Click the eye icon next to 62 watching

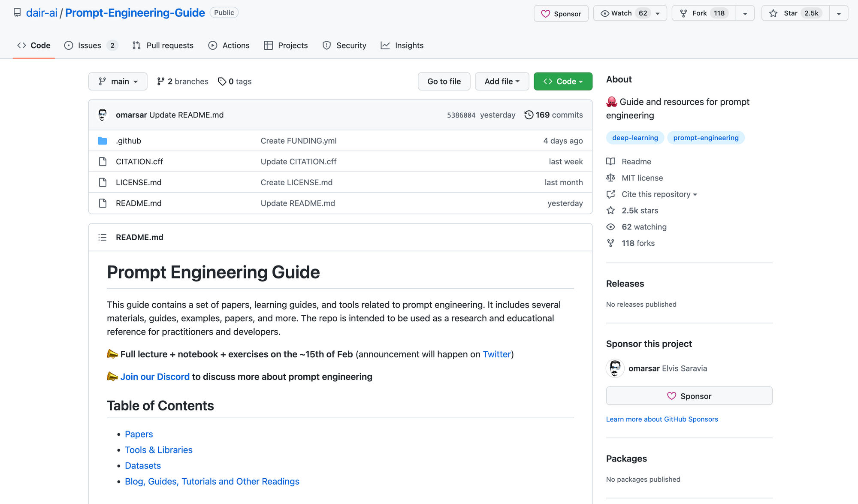610,227
